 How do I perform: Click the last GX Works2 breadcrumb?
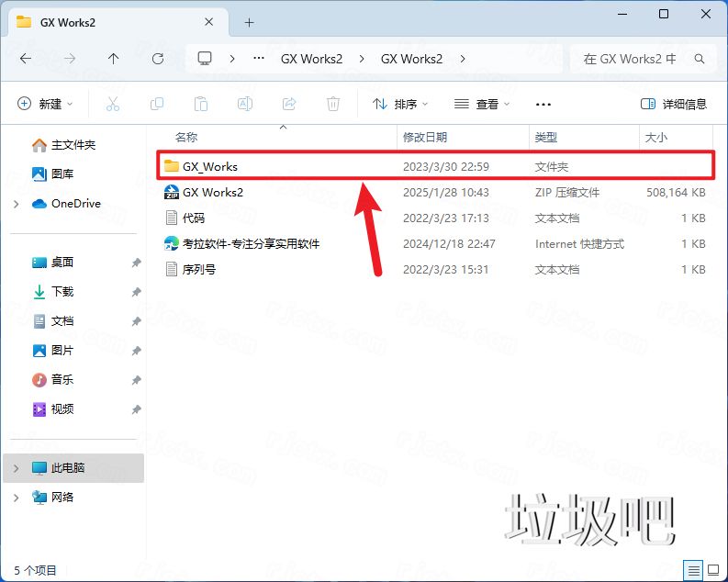pos(412,59)
